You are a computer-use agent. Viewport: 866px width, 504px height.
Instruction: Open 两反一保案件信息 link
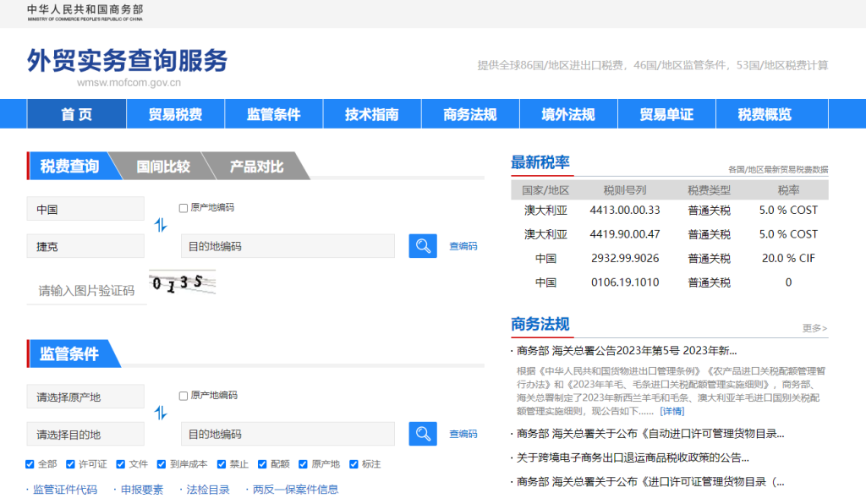(x=295, y=489)
